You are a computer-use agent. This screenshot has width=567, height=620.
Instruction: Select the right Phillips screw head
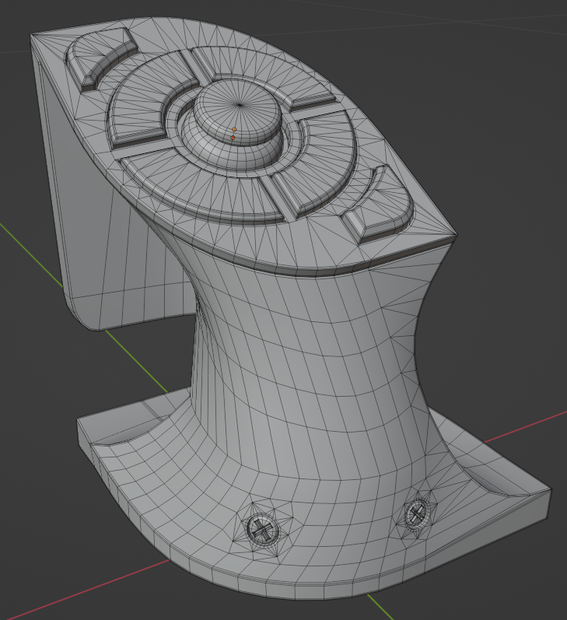pos(416,514)
